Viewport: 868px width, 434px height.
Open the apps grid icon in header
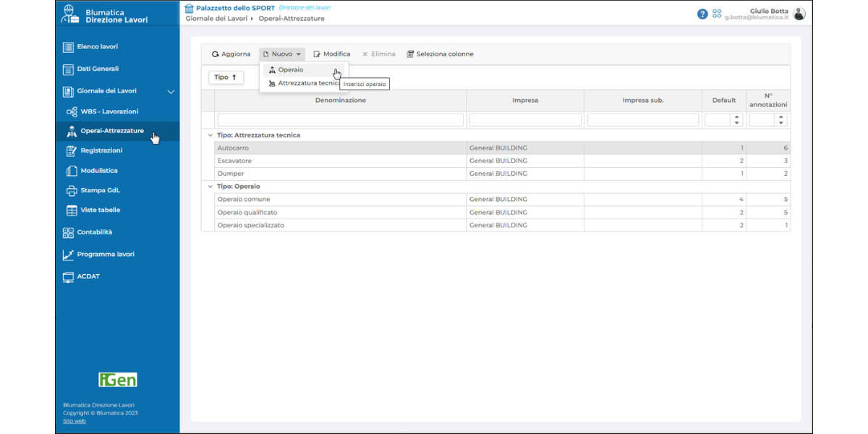tap(717, 14)
